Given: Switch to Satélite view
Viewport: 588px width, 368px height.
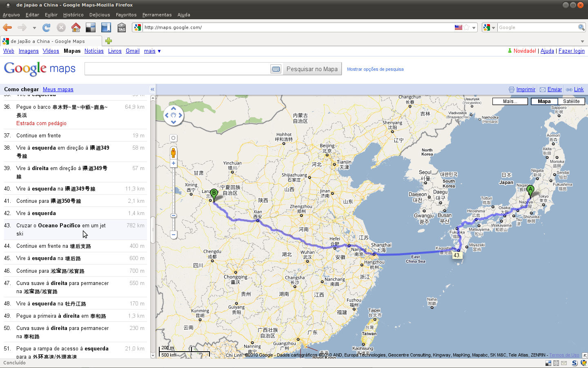Looking at the screenshot, I should tap(571, 101).
